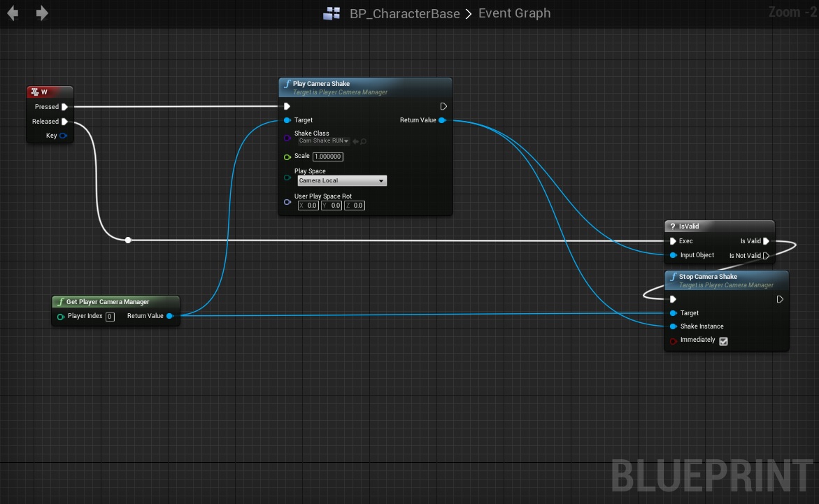
Task: Click the Shake Class use-selected arrow icon
Action: pyautogui.click(x=355, y=141)
